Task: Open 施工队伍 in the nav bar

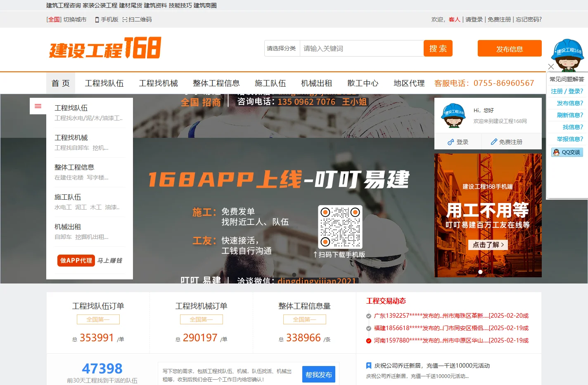Action: [270, 83]
